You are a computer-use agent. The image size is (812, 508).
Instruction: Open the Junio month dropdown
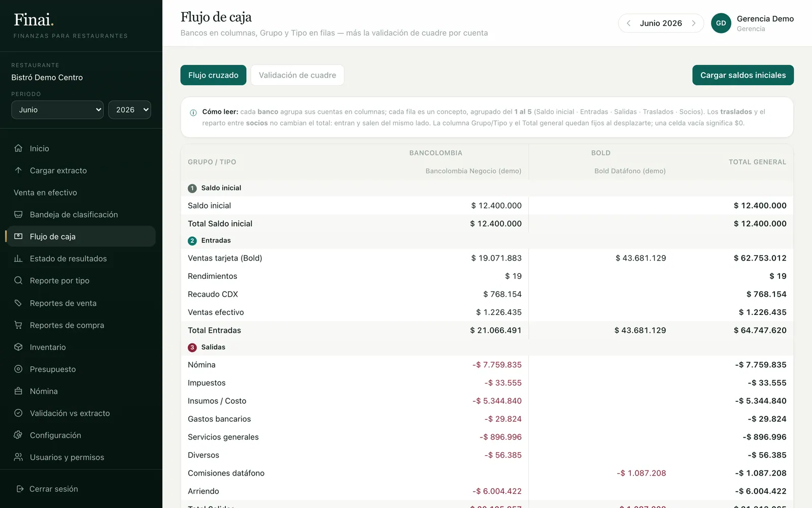pos(57,110)
